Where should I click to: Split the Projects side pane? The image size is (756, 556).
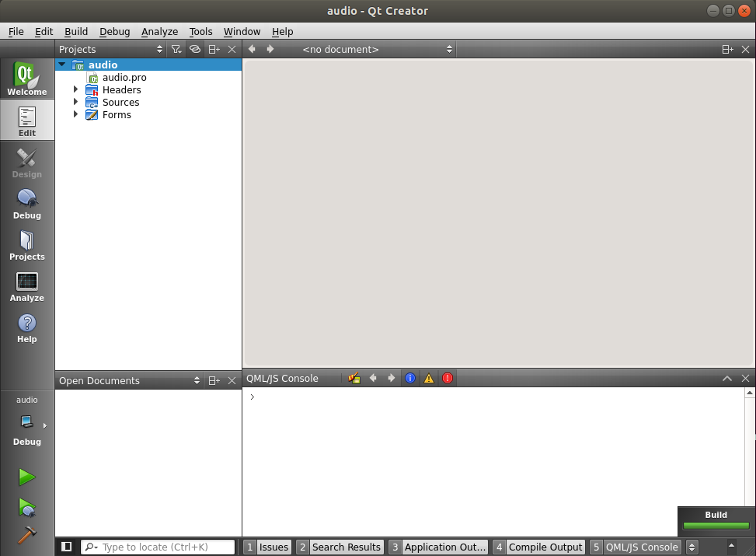click(214, 49)
